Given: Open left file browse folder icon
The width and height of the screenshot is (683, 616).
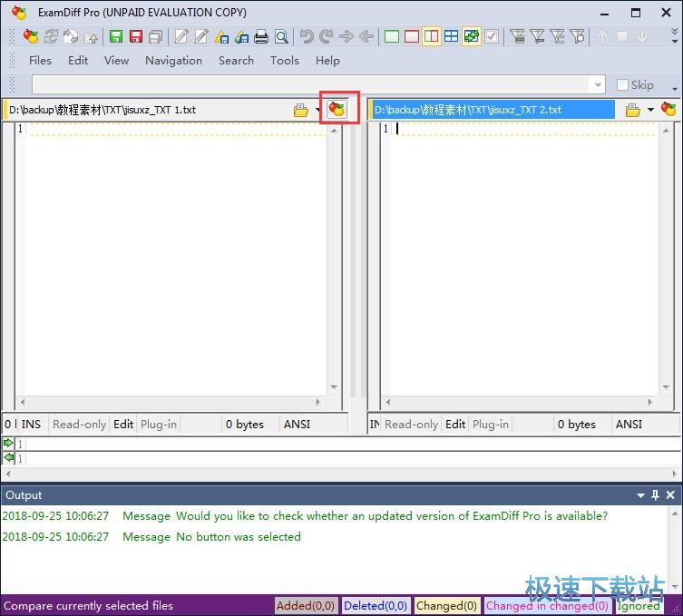Looking at the screenshot, I should click(x=301, y=110).
